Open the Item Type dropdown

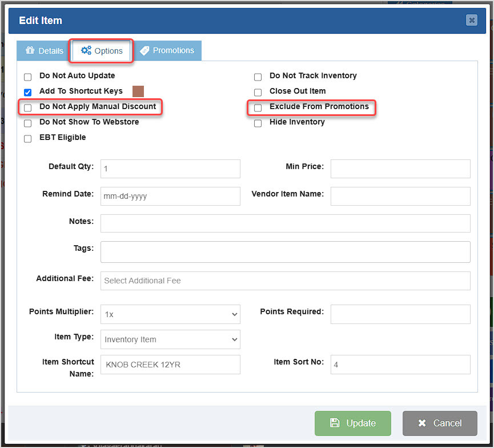click(170, 339)
